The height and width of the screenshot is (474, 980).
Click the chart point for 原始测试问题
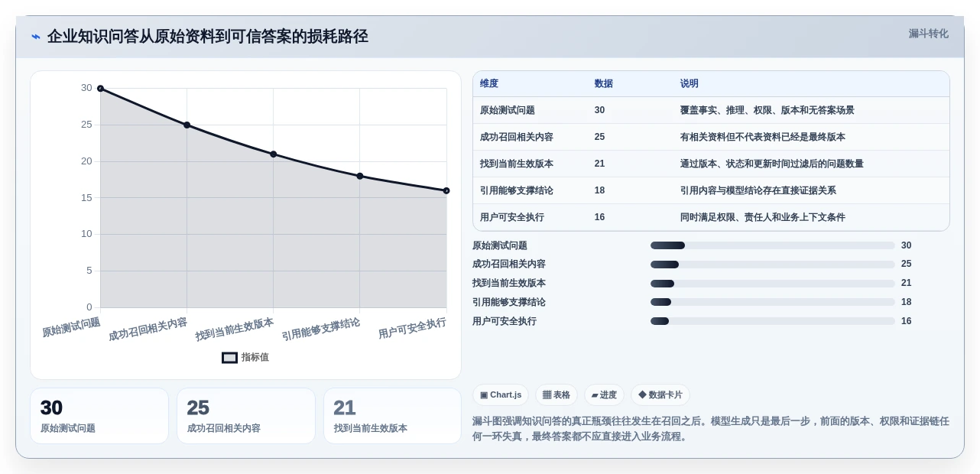(100, 89)
